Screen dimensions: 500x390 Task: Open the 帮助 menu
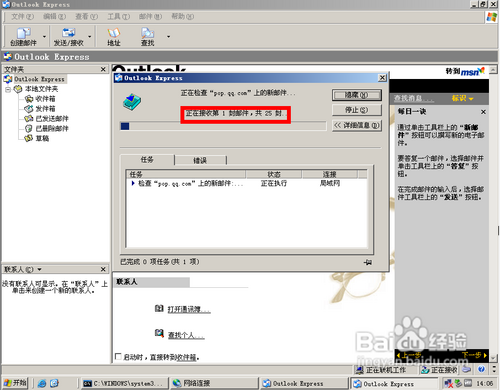(182, 16)
